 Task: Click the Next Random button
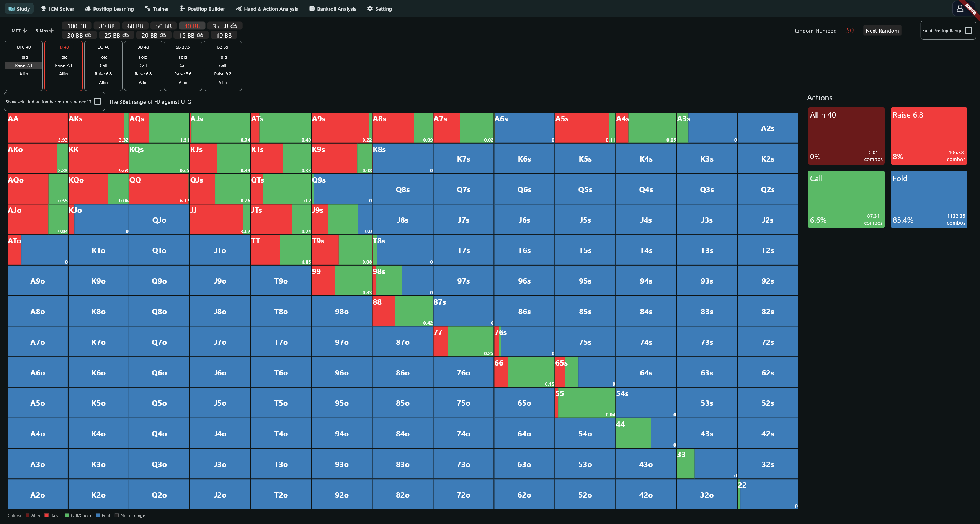882,31
